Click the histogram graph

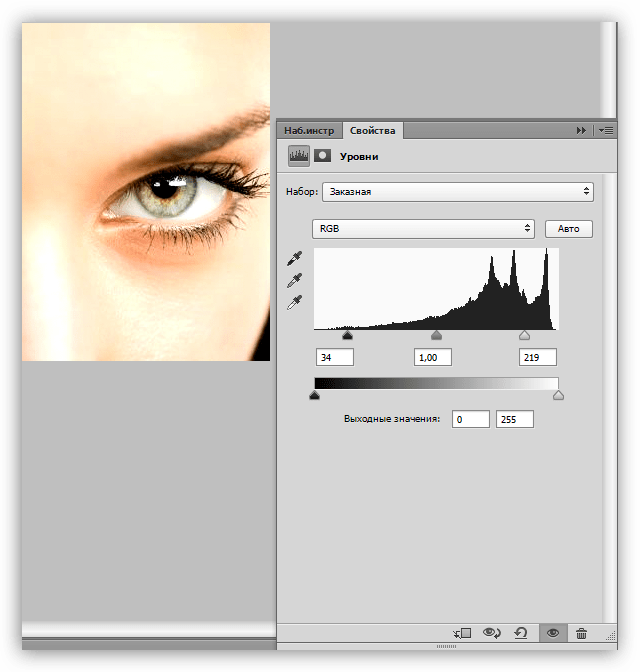[436, 289]
